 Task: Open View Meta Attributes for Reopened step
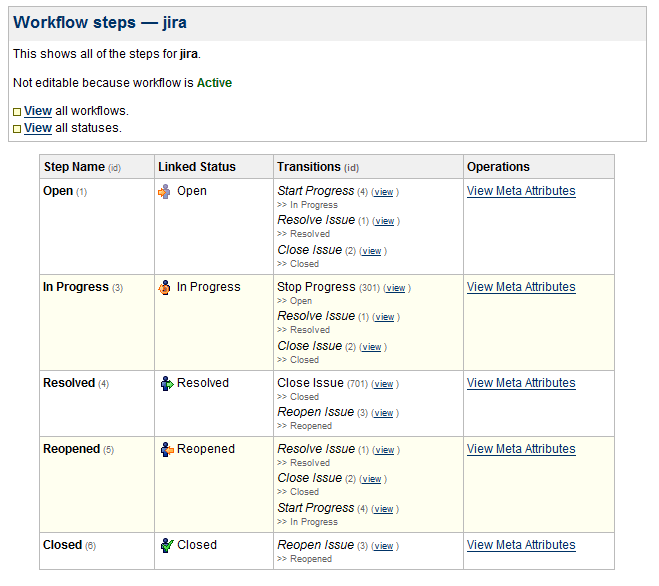click(521, 449)
